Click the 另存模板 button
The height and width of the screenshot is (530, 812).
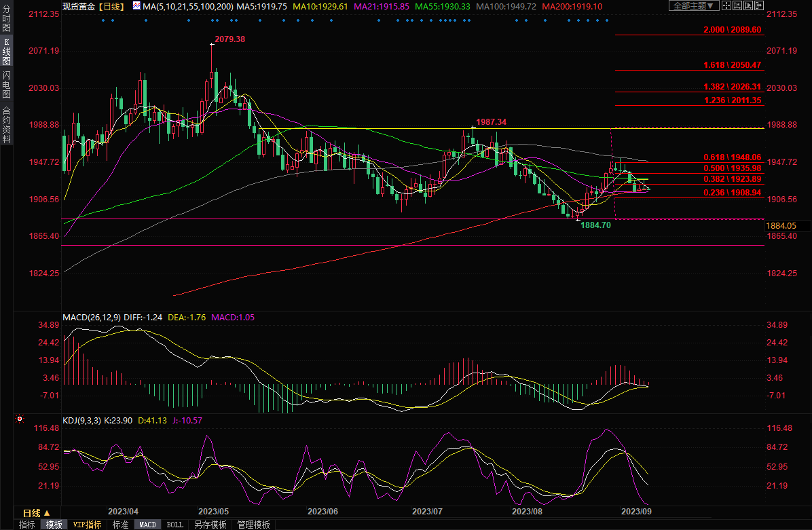pyautogui.click(x=210, y=525)
